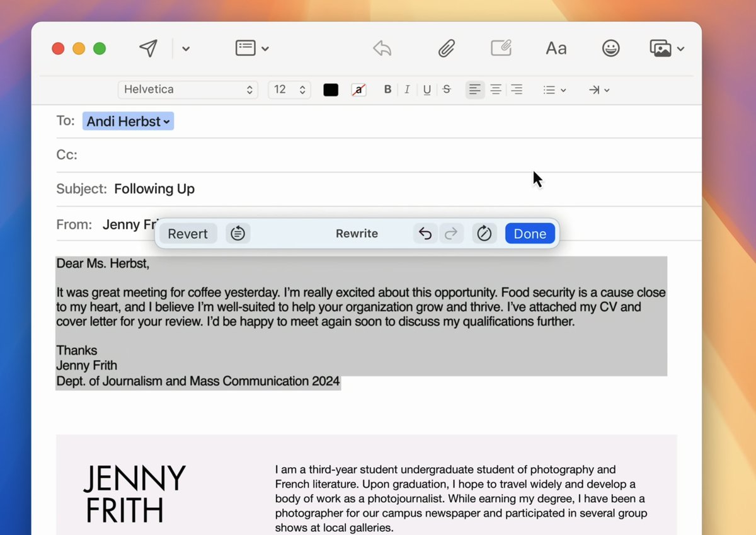
Task: Expand header fields dropdown chevron
Action: tap(265, 49)
